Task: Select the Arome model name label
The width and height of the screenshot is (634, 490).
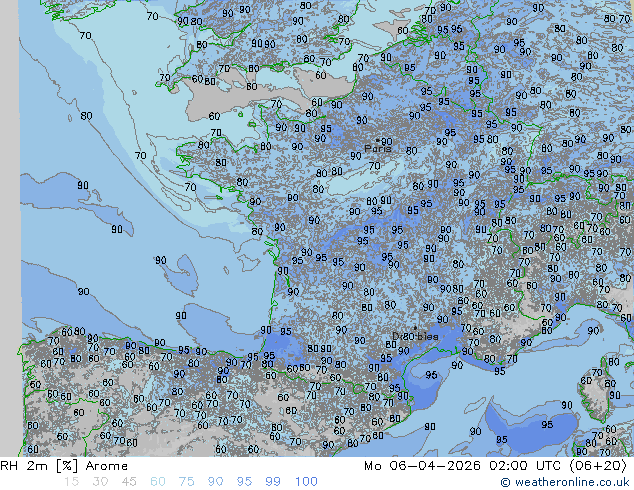Action: pyautogui.click(x=106, y=466)
